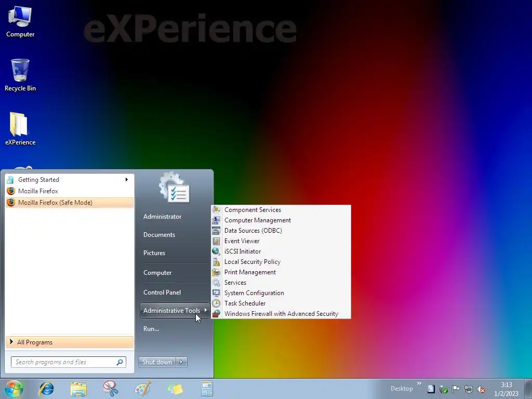Click the Desktop toolbar label
The height and width of the screenshot is (399, 532).
(402, 389)
